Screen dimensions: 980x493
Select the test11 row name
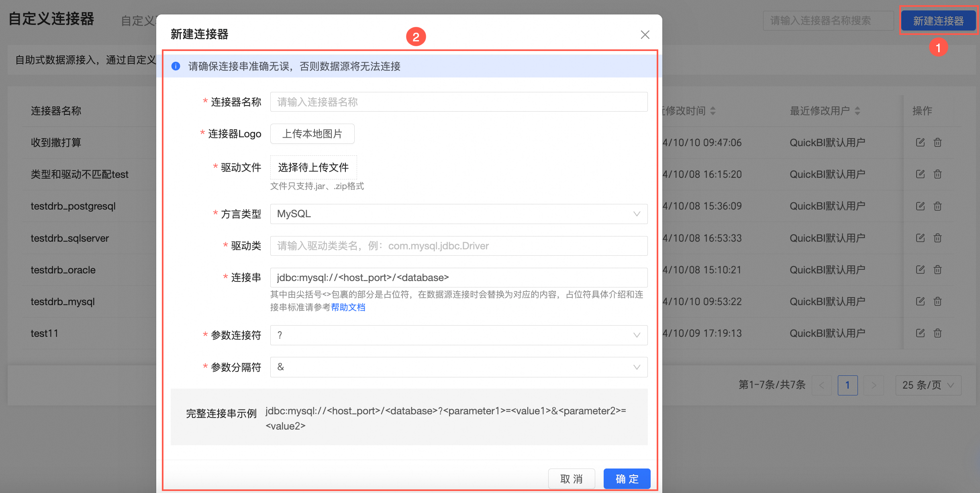tap(45, 333)
